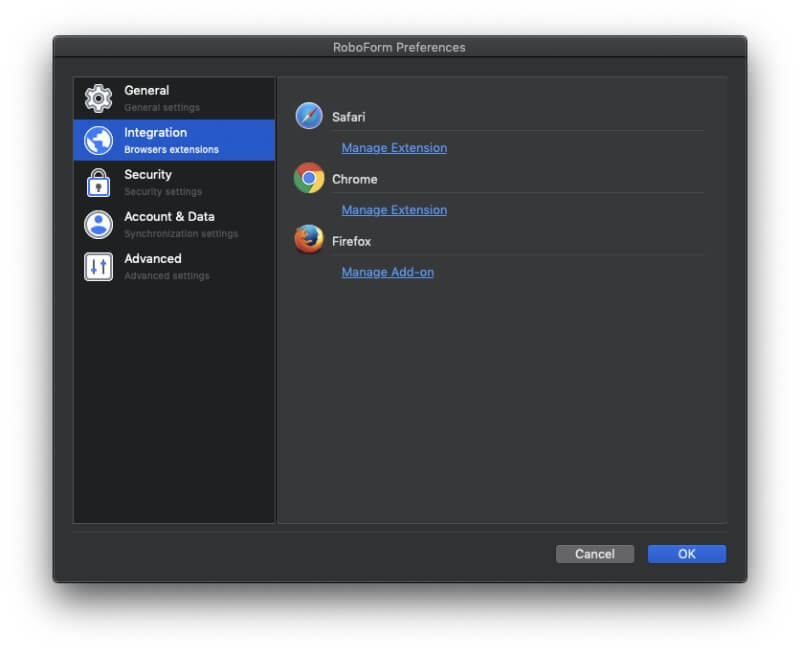Switch to the Security tab
The image size is (800, 653).
click(x=174, y=182)
